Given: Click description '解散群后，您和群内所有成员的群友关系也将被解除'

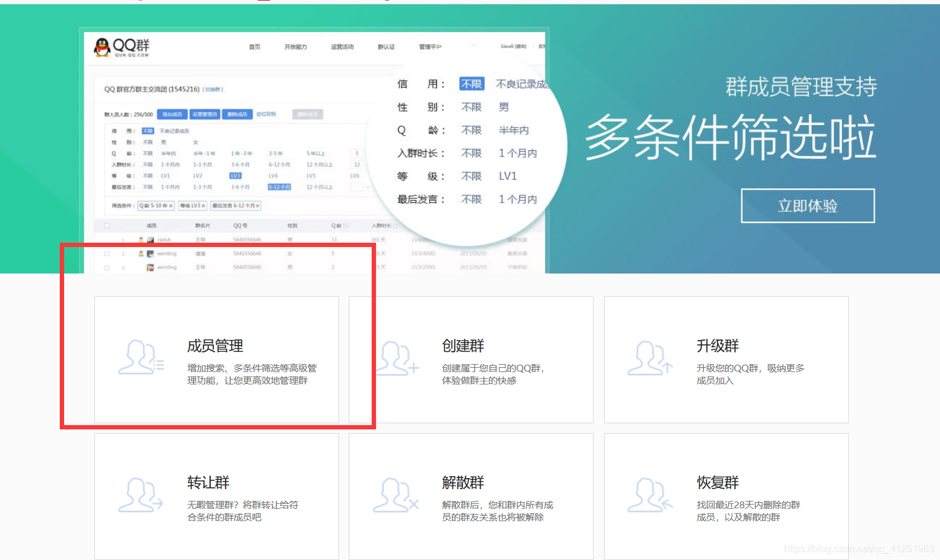Looking at the screenshot, I should click(x=497, y=511).
